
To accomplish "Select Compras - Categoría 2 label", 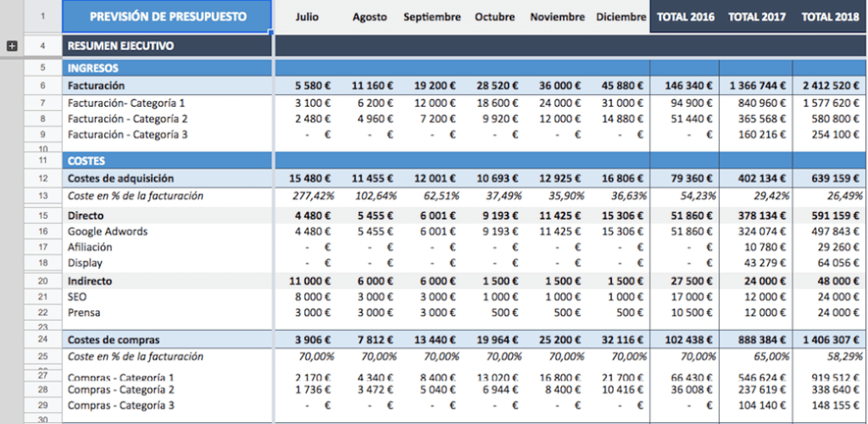I will [121, 390].
